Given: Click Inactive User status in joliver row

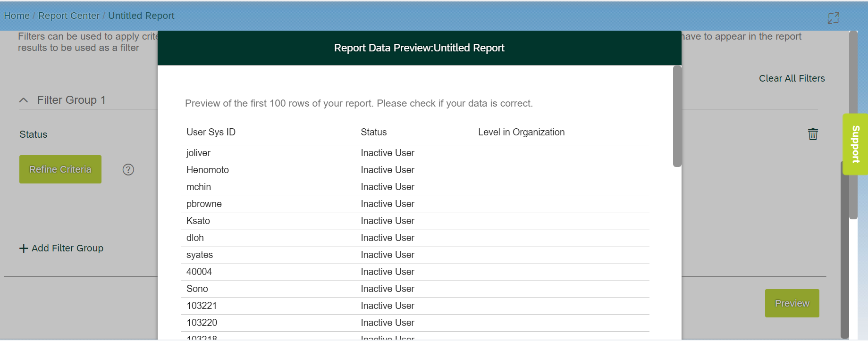Looking at the screenshot, I should (388, 153).
